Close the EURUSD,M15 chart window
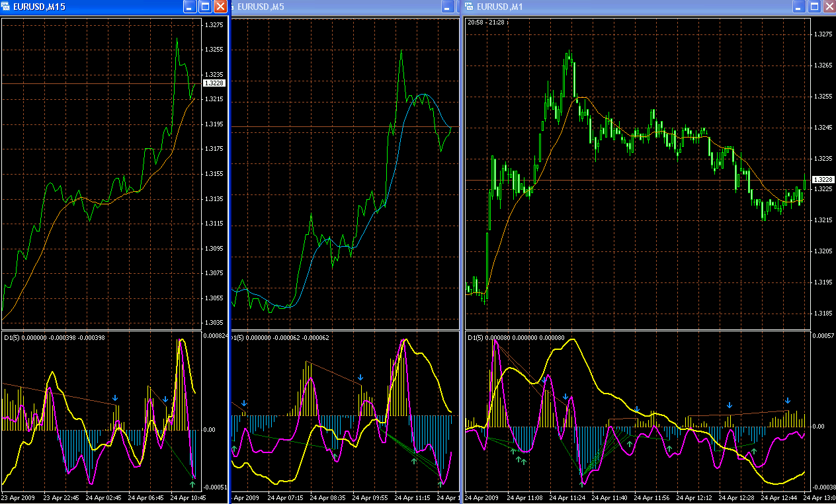 (x=220, y=7)
